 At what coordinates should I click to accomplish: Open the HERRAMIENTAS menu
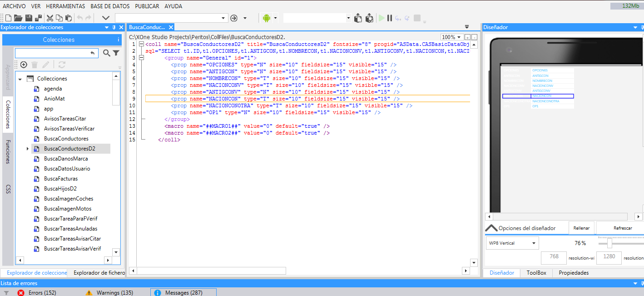(x=65, y=6)
